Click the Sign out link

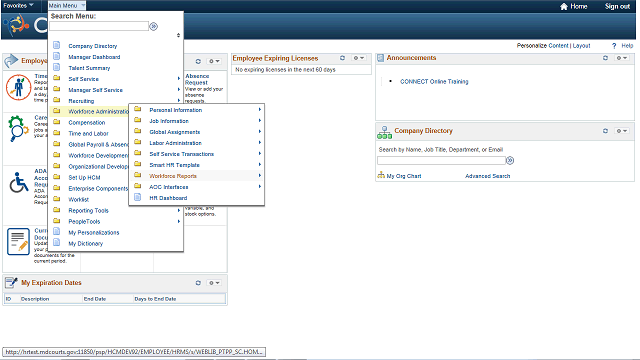(617, 6)
